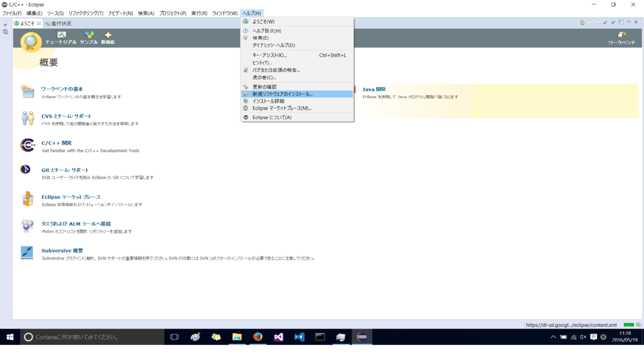Open the リファクタリング(T) menu
Screen dimensions: 644x362
(86, 13)
